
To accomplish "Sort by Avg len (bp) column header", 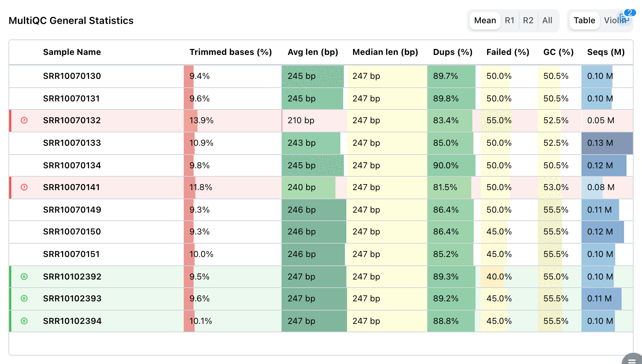I will coord(313,52).
